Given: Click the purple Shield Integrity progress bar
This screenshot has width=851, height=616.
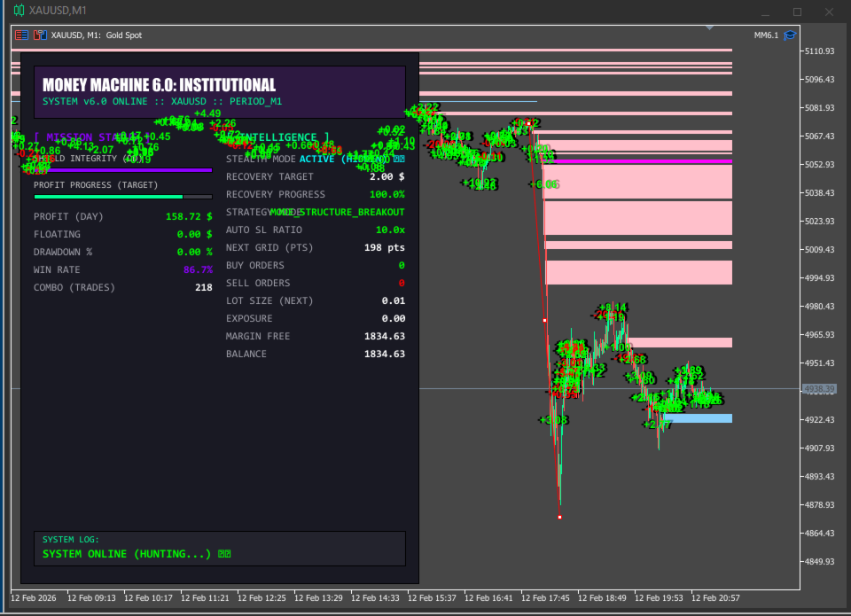Looking at the screenshot, I should coord(123,170).
